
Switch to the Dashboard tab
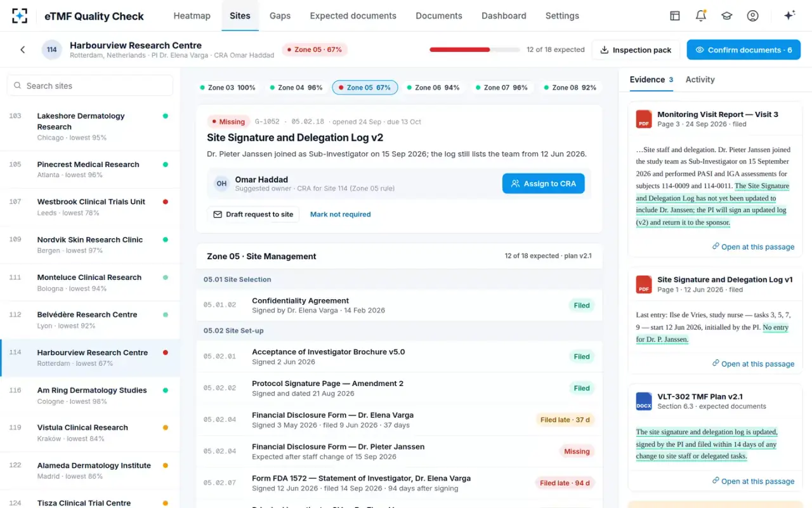(x=504, y=16)
